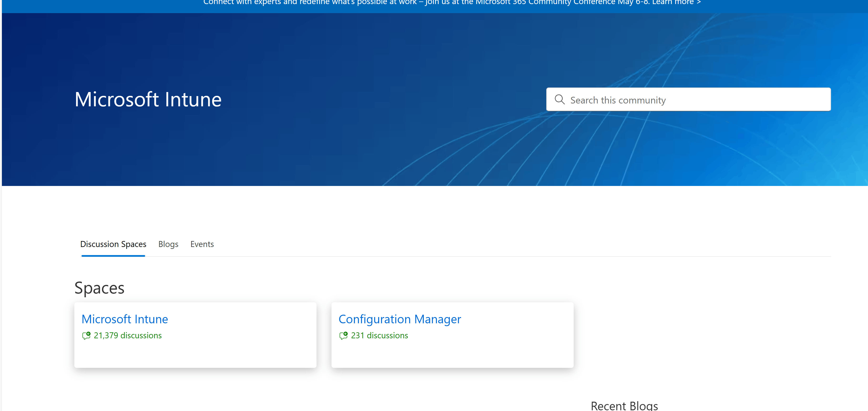Open the Events tab

coord(202,244)
